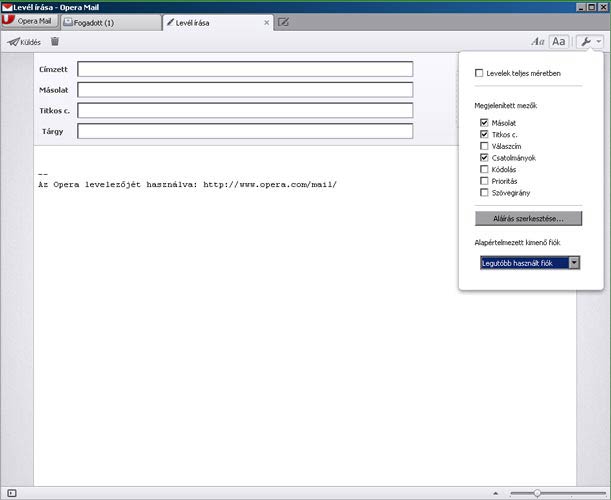Click into the Címzett input field

point(245,69)
